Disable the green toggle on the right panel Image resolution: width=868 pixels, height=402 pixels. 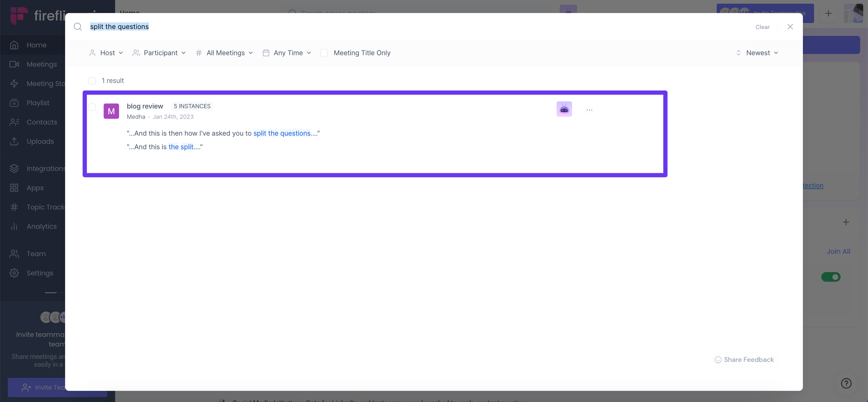point(831,277)
